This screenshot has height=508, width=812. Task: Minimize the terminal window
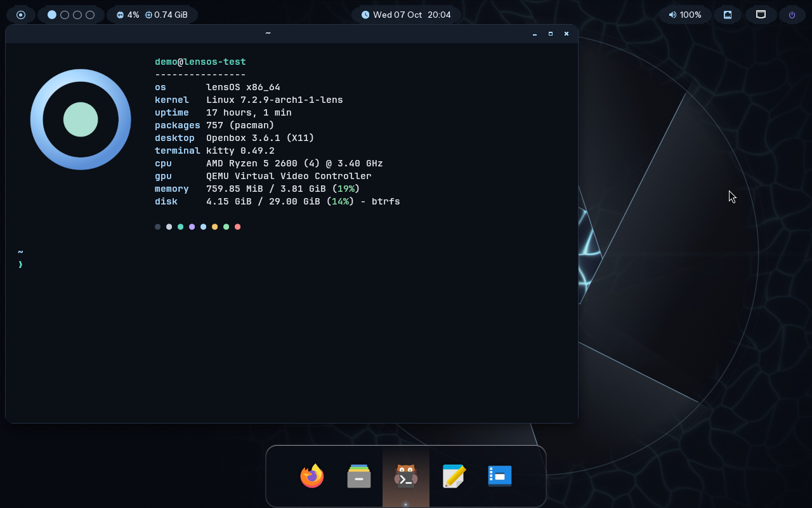(x=535, y=34)
